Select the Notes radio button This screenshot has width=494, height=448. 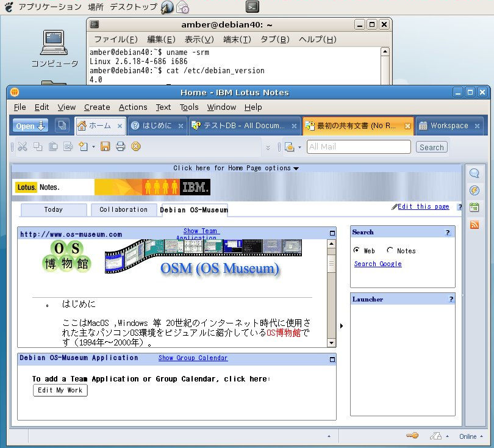(x=390, y=250)
